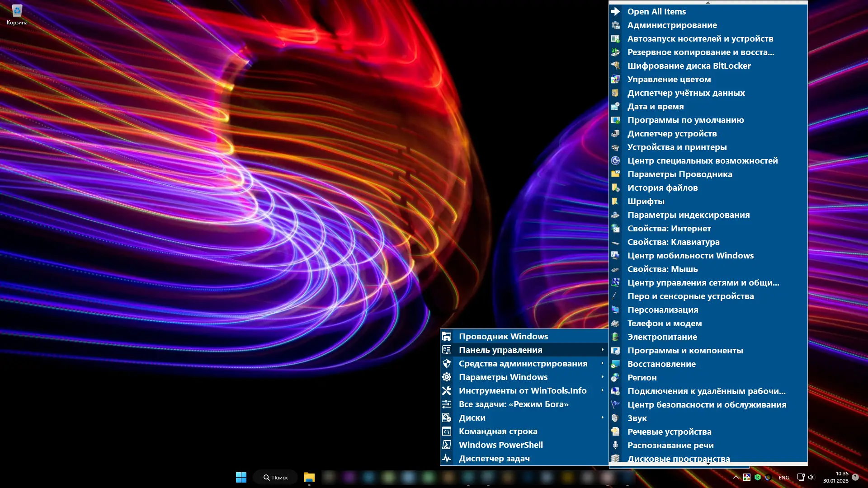The height and width of the screenshot is (488, 868).
Task: Click the Windows Start button icon
Action: 241,477
